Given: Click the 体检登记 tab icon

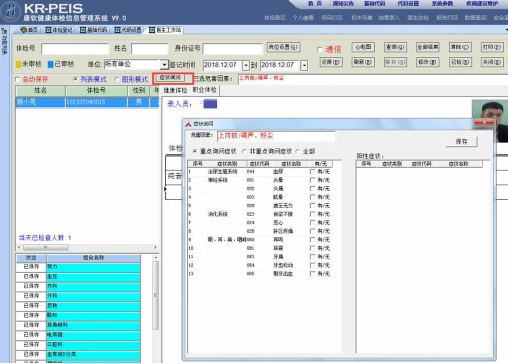Looking at the screenshot, I should 48,30.
